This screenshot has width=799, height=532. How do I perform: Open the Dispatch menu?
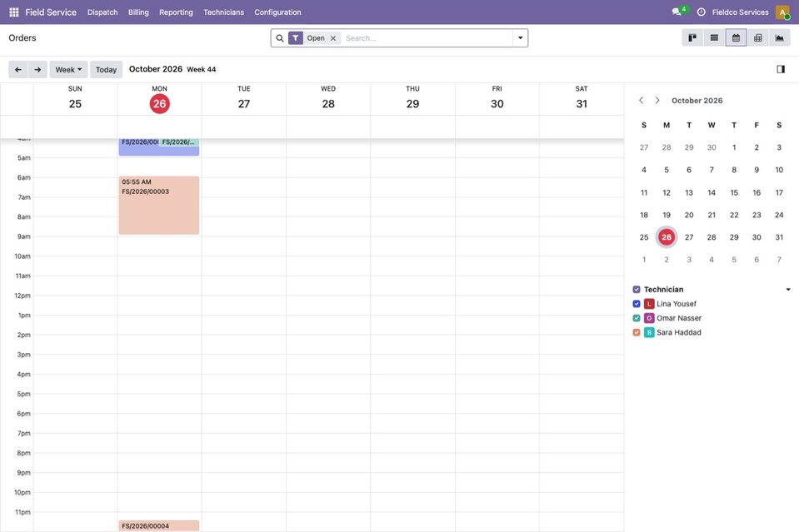102,12
